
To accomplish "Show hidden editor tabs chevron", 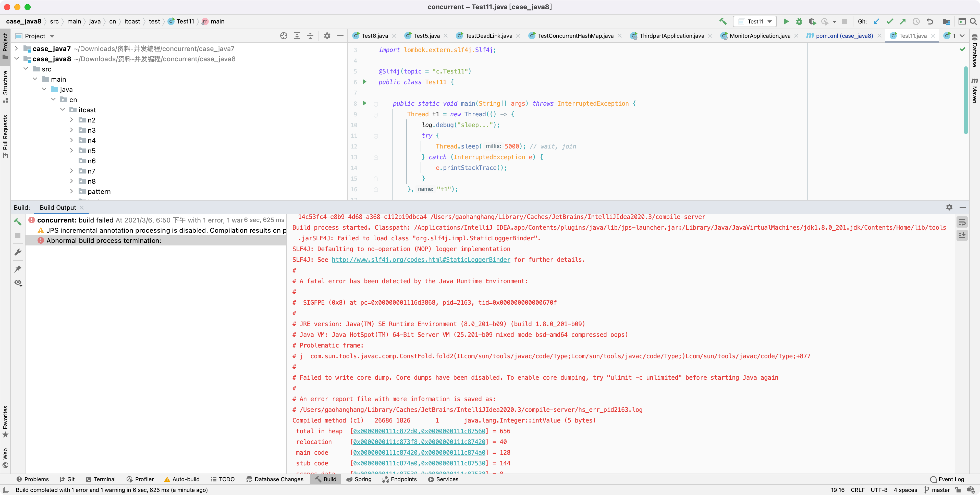I will click(x=962, y=36).
